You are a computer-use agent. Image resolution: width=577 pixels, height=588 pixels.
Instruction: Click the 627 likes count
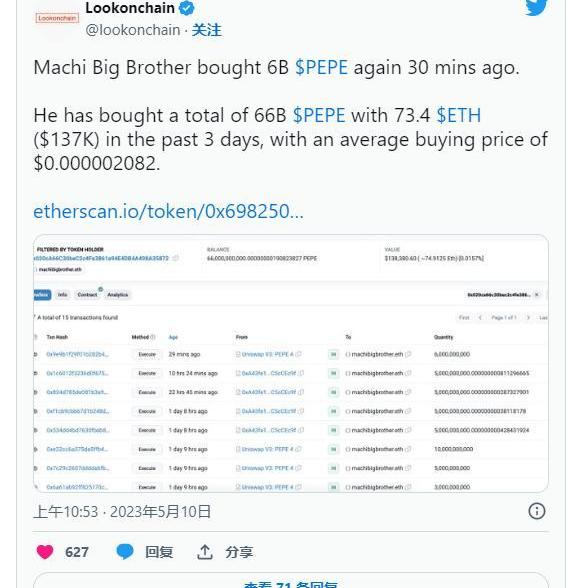coord(77,552)
